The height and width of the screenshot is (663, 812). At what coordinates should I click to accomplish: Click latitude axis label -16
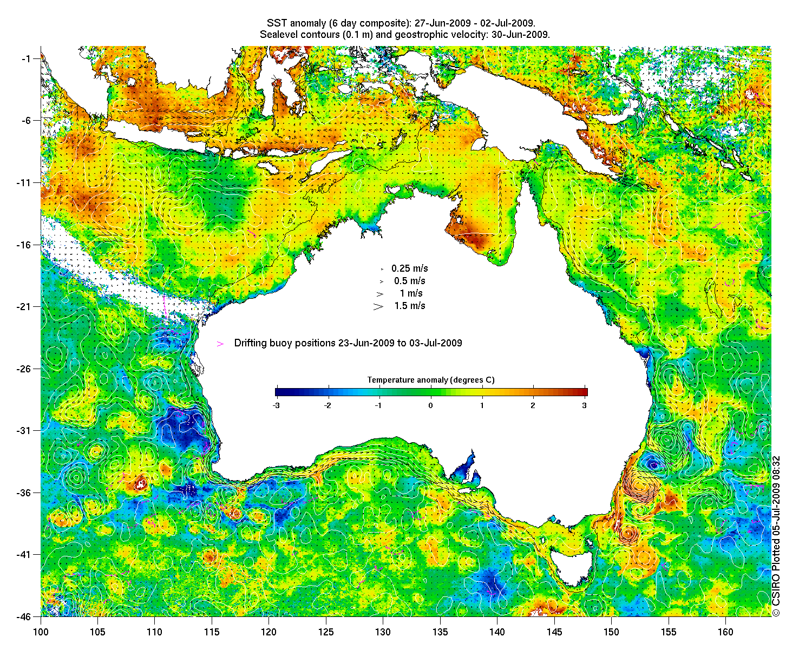tap(25, 245)
